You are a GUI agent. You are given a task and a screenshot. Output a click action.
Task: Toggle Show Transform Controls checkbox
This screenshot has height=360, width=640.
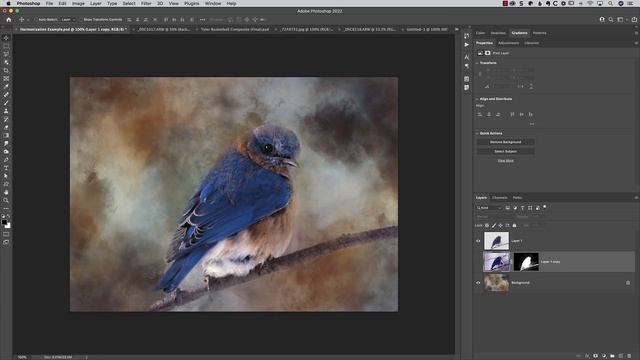coord(81,20)
